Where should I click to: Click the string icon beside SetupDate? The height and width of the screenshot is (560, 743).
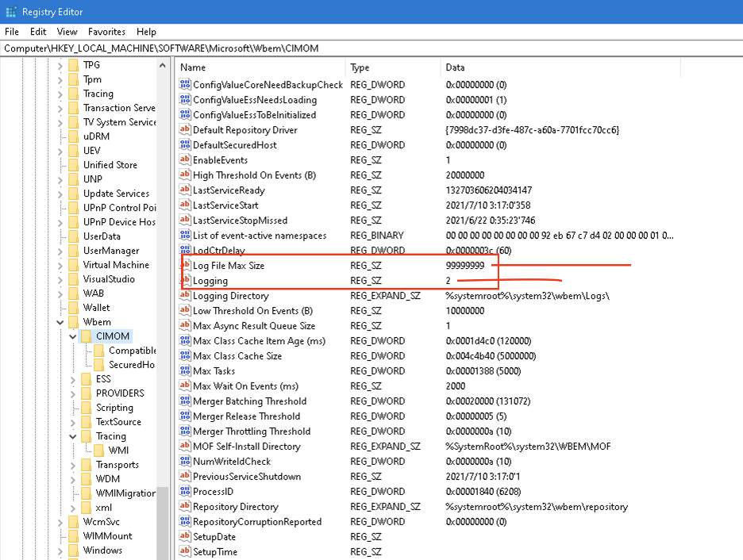point(185,536)
